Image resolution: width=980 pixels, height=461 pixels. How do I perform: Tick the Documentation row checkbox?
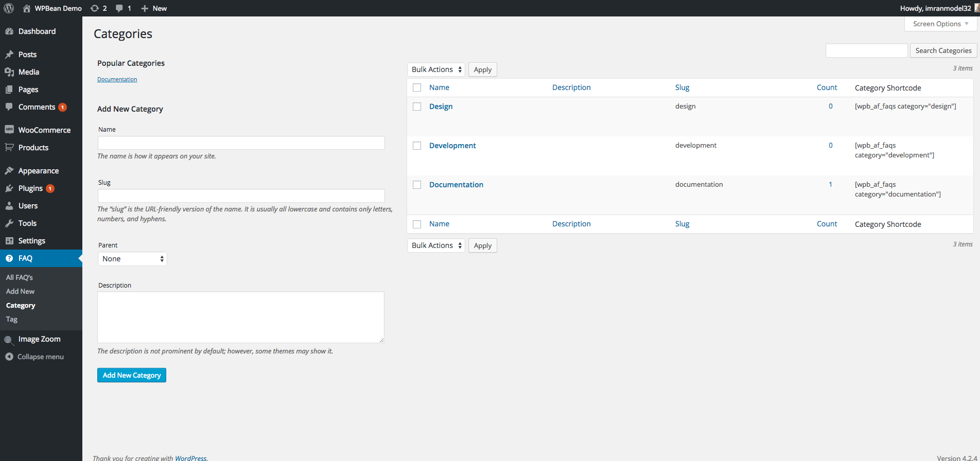tap(417, 185)
